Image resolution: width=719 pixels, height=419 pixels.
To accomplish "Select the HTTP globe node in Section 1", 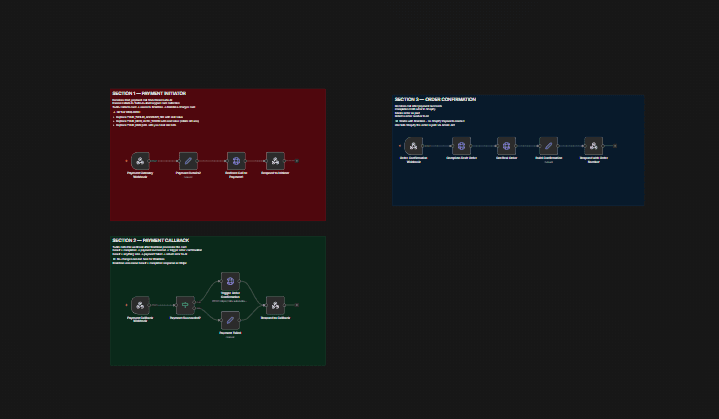I will (236, 161).
